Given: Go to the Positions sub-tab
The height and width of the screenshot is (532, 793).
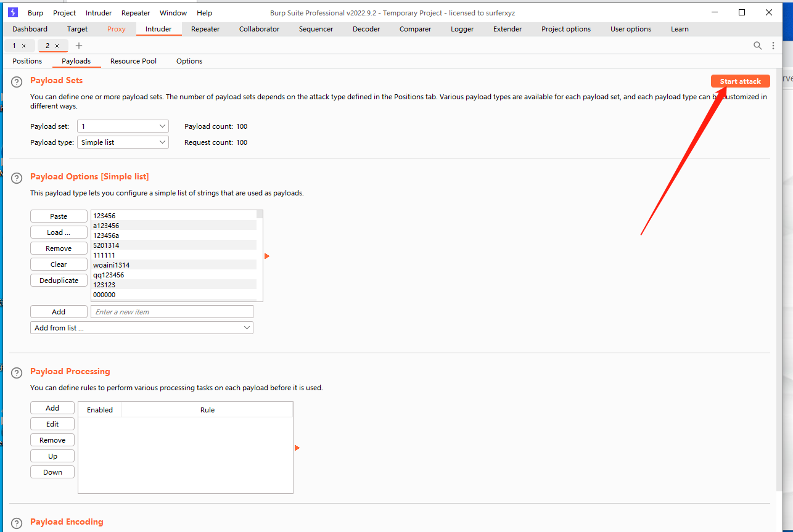Looking at the screenshot, I should click(27, 61).
